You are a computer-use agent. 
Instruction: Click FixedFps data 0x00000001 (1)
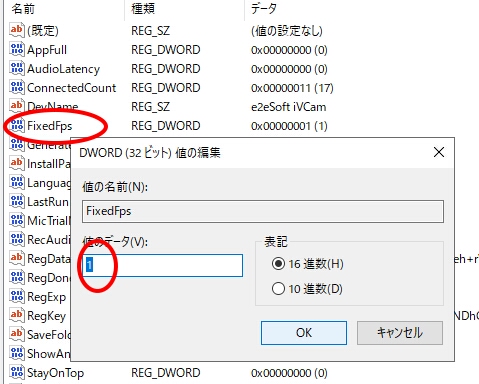(x=289, y=126)
